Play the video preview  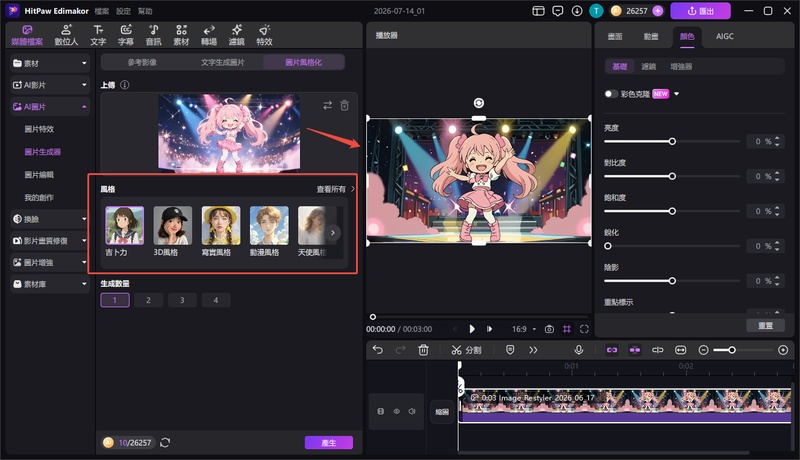(x=472, y=329)
